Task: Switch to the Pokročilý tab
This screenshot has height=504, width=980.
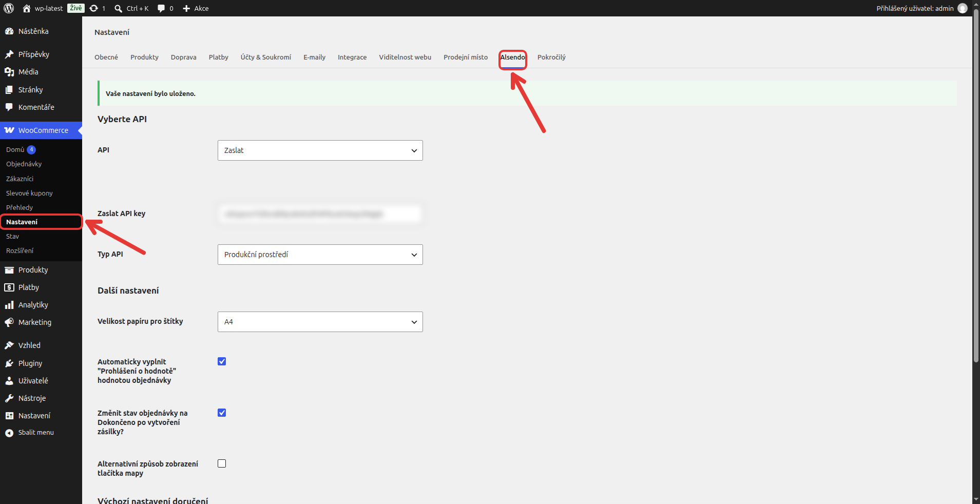Action: click(551, 57)
